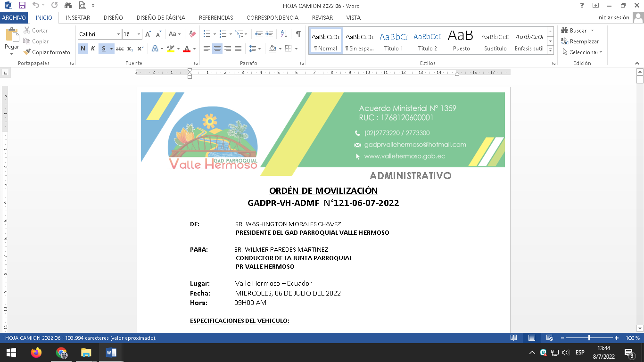This screenshot has width=644, height=362.
Task: Apply strikethrough text formatting
Action: pos(120,49)
